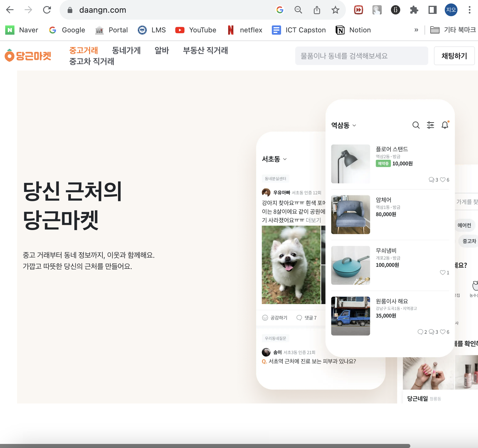
Task: Select the 동네가게 menu item
Action: 126,50
